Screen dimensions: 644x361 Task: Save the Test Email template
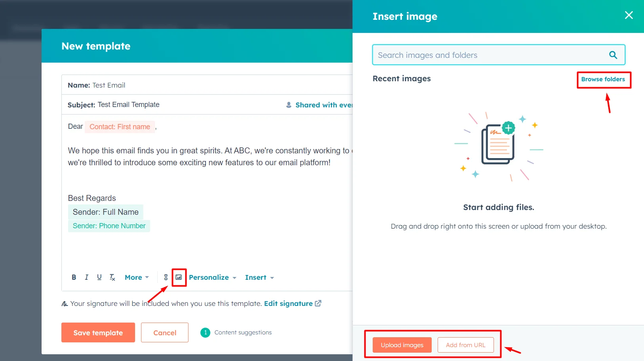98,332
